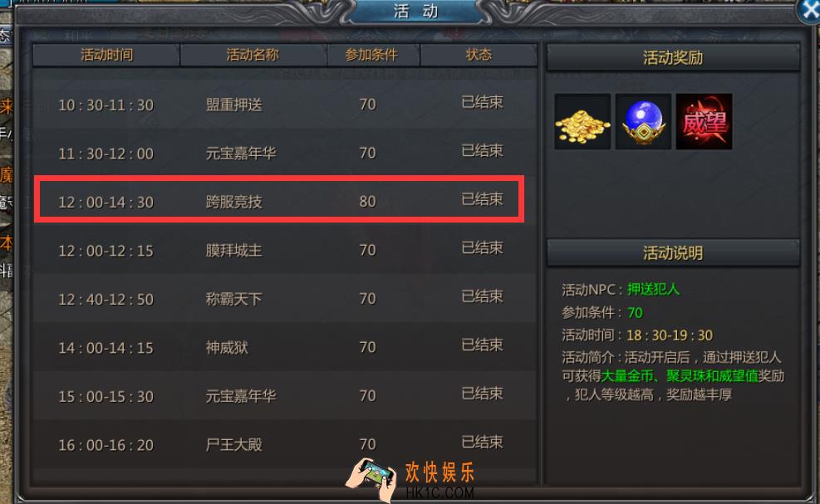Click the 活动名称 column header
Screen dimensions: 820x504
(x=253, y=55)
